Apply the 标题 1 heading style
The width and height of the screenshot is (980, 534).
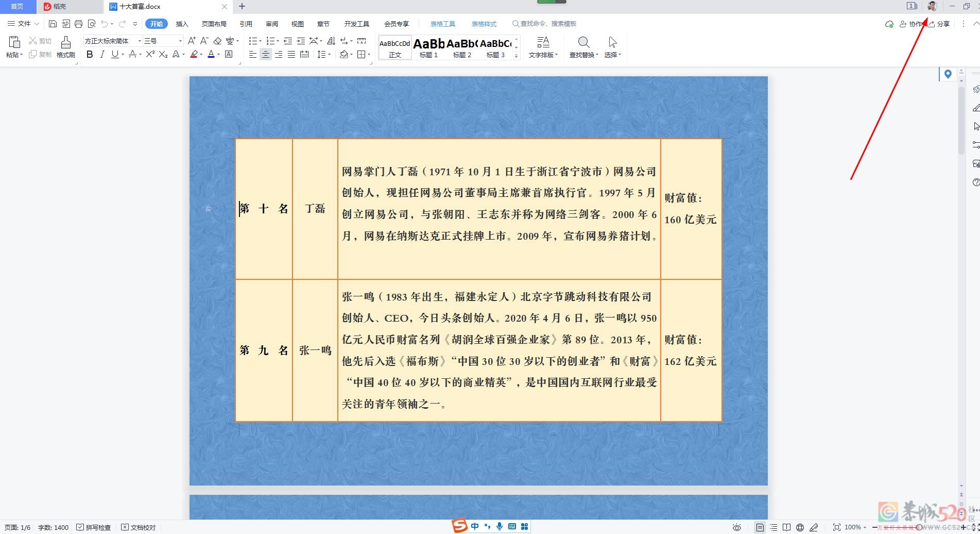[x=428, y=48]
